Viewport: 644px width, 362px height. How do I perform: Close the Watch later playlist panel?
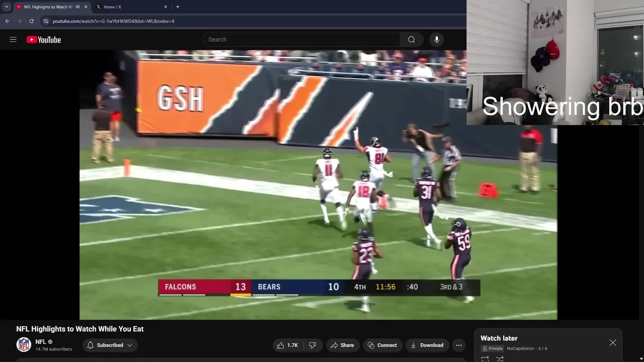tap(612, 343)
